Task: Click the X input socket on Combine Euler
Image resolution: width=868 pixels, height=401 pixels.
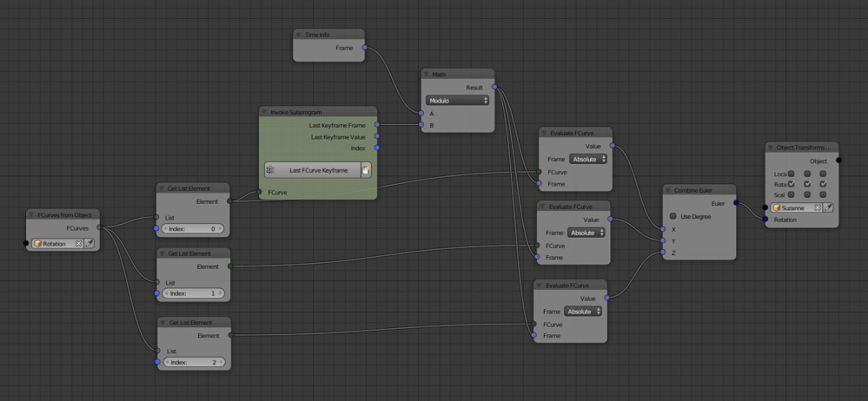Action: (x=663, y=229)
